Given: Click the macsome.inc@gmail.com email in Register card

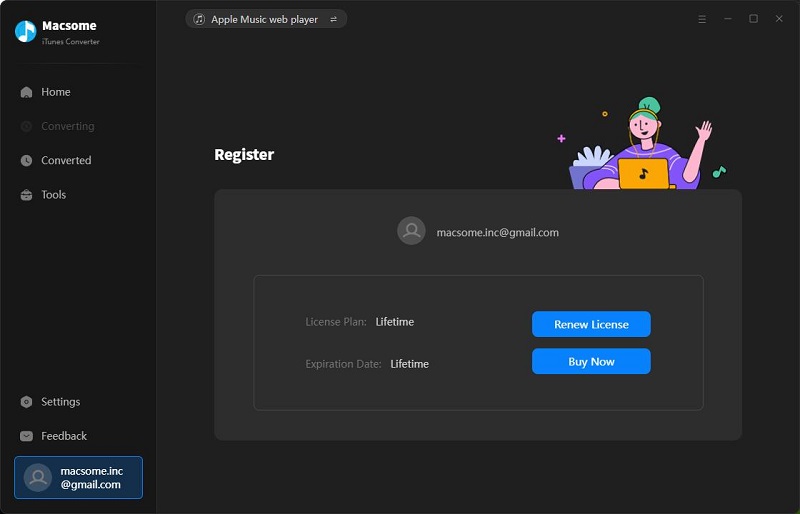Looking at the screenshot, I should click(x=497, y=233).
